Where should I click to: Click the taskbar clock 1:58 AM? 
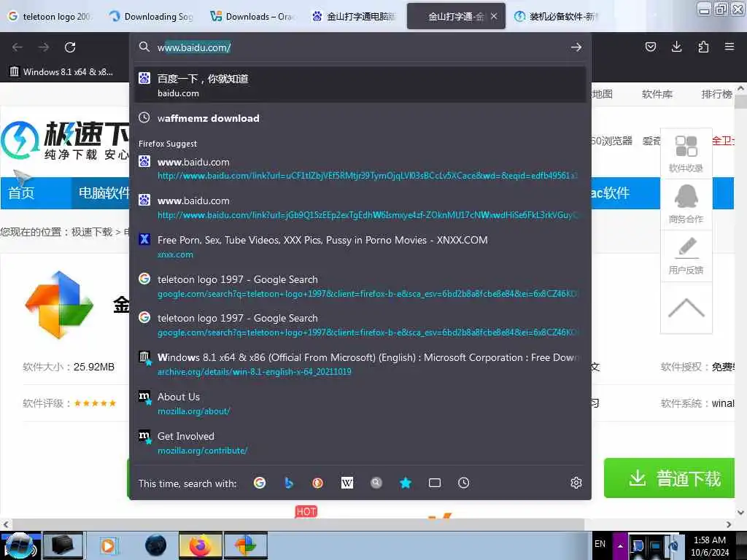point(710,545)
